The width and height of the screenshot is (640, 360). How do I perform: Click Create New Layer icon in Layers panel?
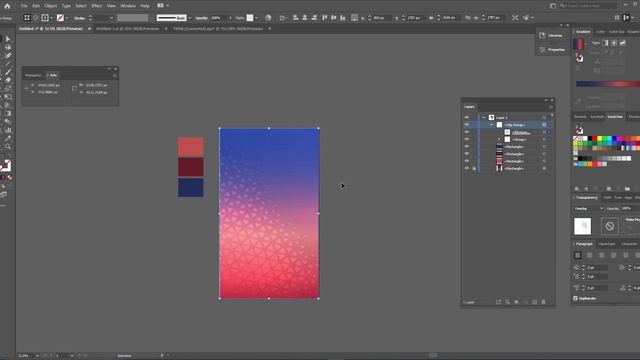(x=535, y=302)
